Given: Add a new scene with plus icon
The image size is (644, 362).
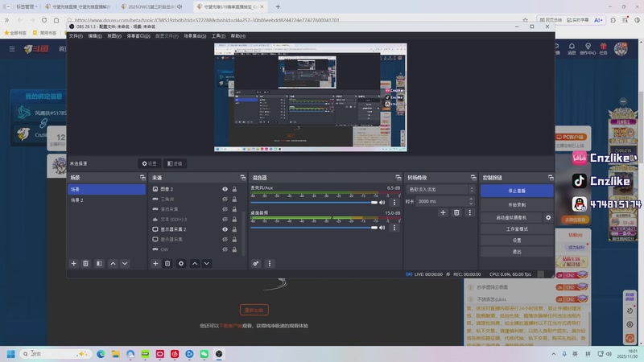Looking at the screenshot, I should coord(73,264).
